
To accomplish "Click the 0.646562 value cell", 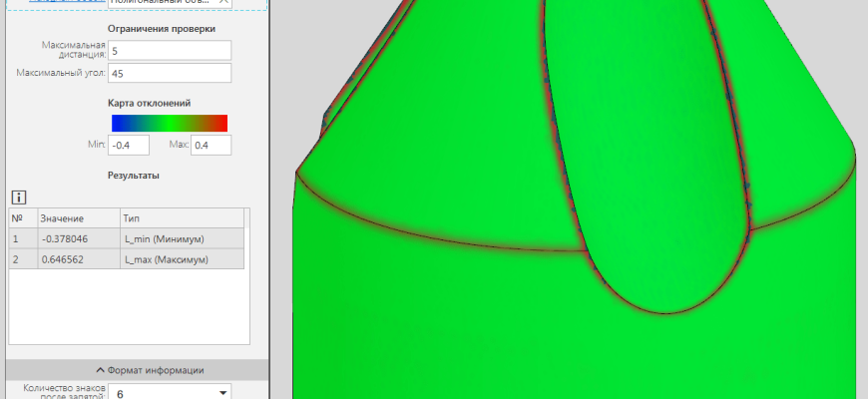I will pyautogui.click(x=76, y=259).
